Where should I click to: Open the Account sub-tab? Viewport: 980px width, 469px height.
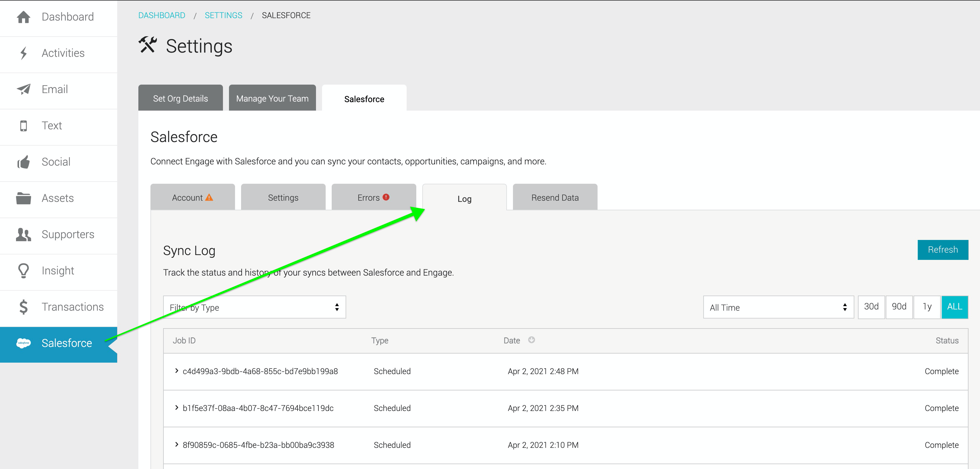coord(192,197)
